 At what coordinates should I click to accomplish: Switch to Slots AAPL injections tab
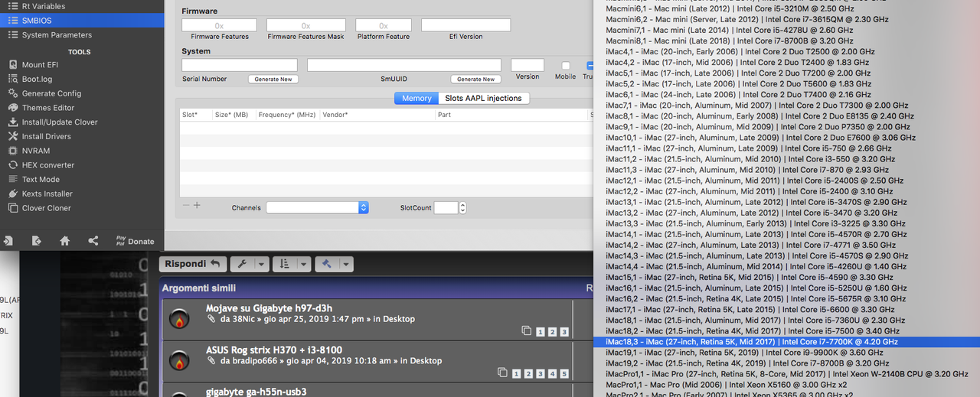[x=484, y=98]
